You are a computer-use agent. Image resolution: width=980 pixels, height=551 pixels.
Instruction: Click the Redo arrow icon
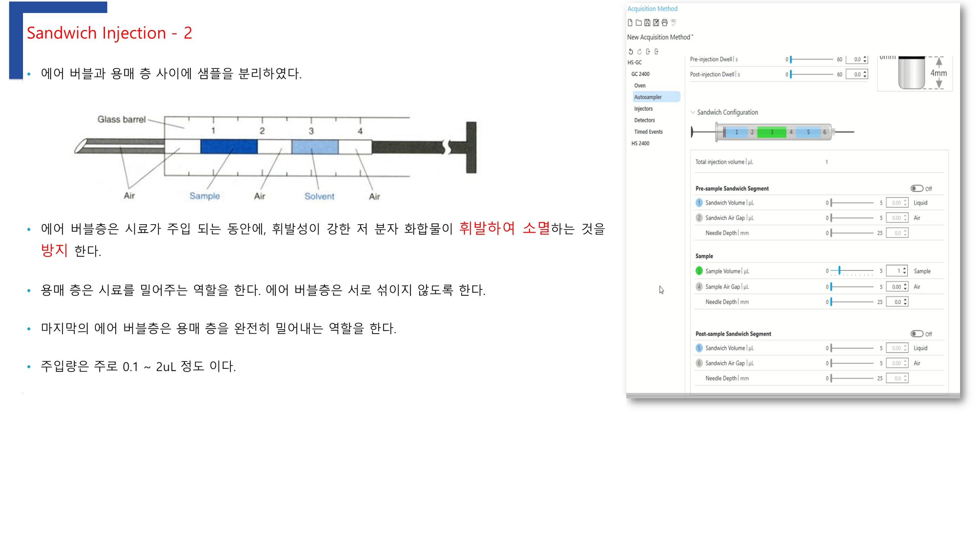pyautogui.click(x=639, y=51)
